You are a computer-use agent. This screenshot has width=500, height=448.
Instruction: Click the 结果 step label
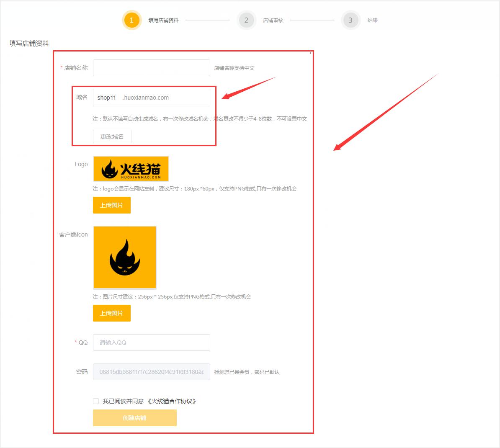click(x=372, y=21)
